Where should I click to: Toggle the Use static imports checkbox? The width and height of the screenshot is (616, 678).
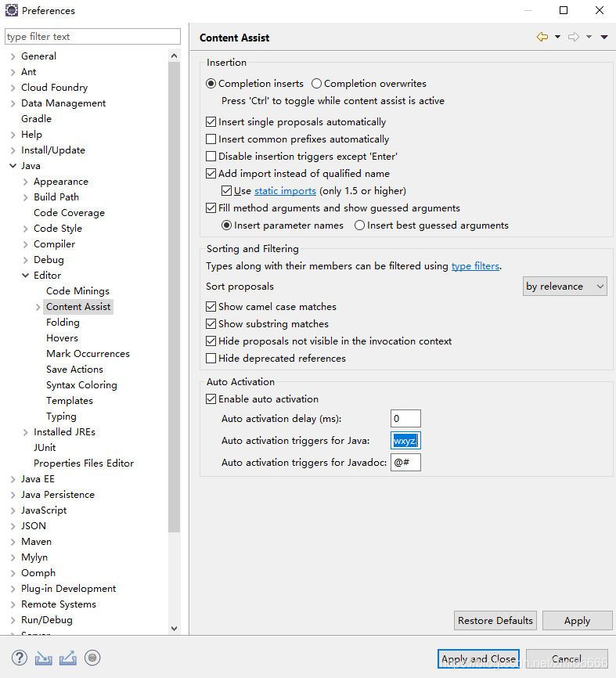226,191
